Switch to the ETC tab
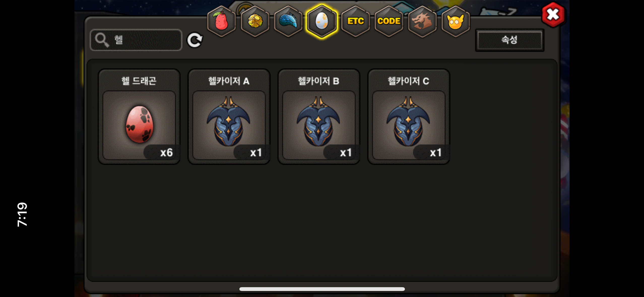The height and width of the screenshot is (297, 644). (x=355, y=21)
